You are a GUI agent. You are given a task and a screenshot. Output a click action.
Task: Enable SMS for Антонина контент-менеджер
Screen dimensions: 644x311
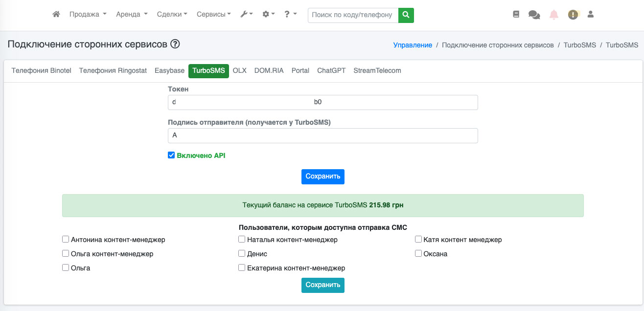coord(66,240)
